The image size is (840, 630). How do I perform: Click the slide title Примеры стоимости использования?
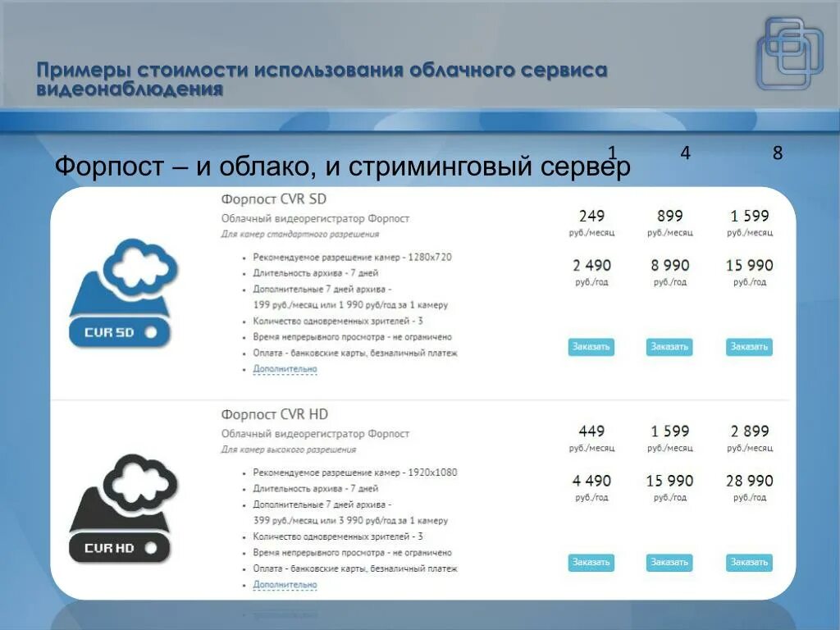point(322,79)
